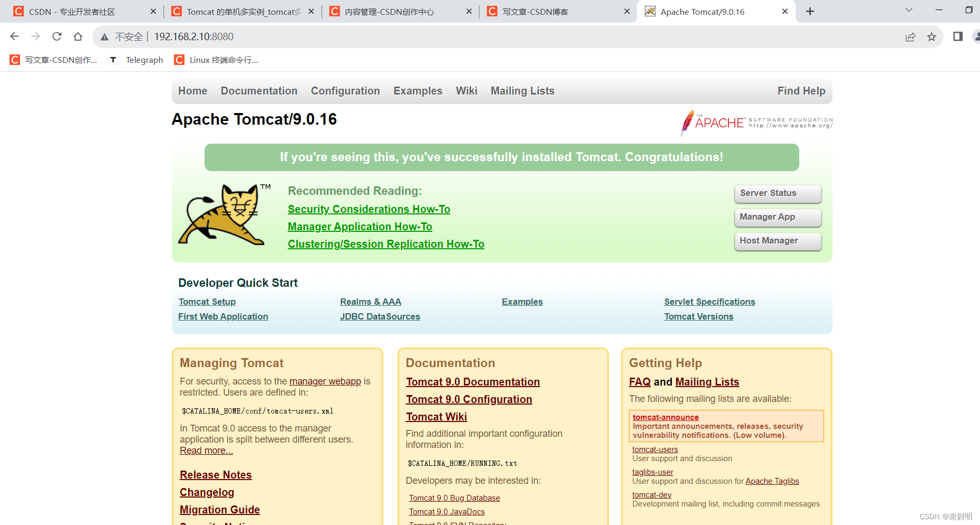Click Find Help in the navigation bar

pyautogui.click(x=801, y=91)
